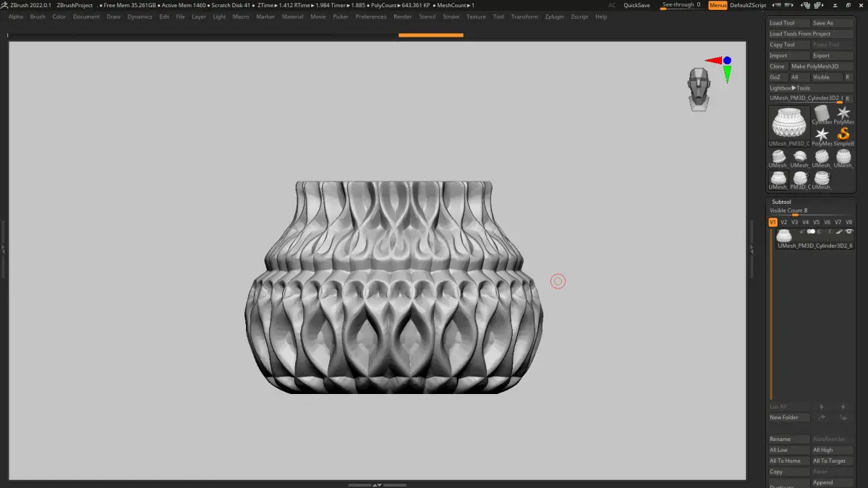Image resolution: width=868 pixels, height=488 pixels.
Task: Open the Material menu
Action: [292, 17]
